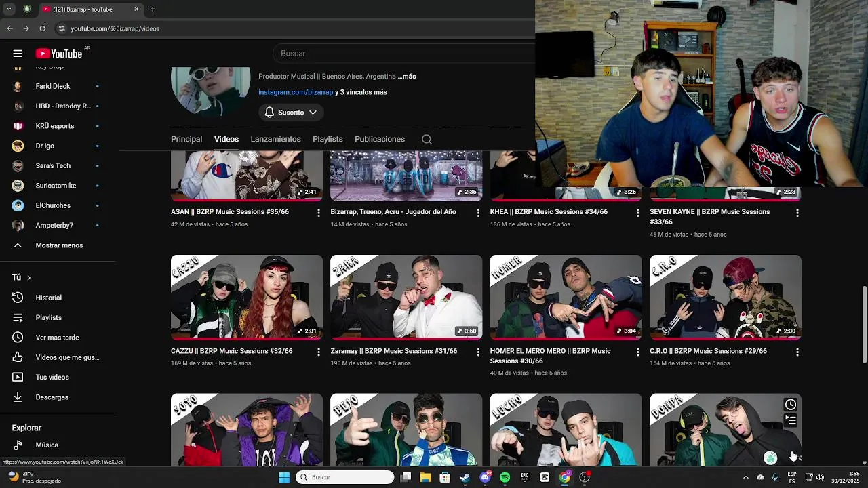This screenshot has height=488, width=868.
Task: Open the Suscrito notification dropdown
Action: coord(291,113)
